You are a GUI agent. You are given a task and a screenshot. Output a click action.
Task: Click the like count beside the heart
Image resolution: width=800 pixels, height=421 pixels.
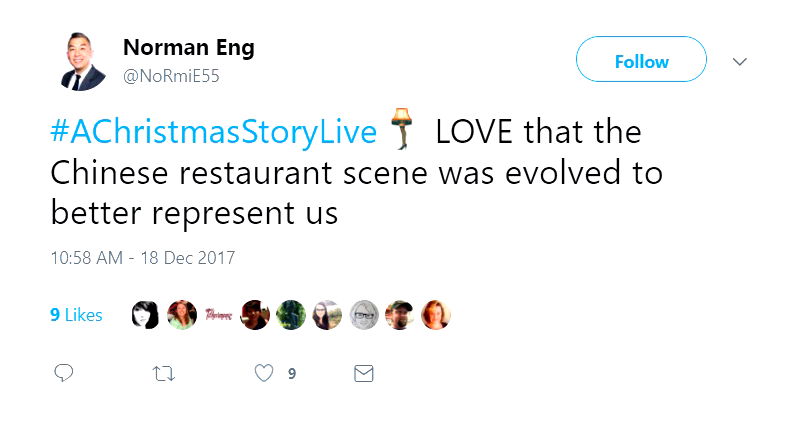pyautogui.click(x=292, y=374)
